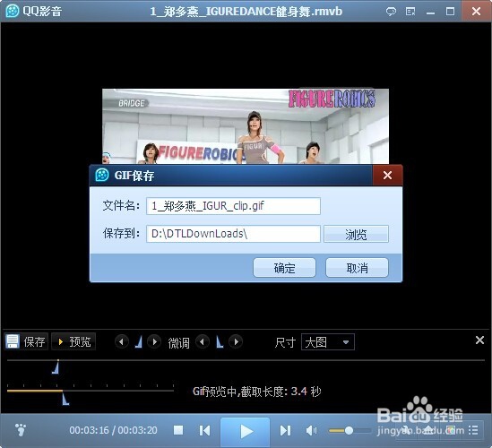Nudge start marker left arrow
Image resolution: width=492 pixels, height=448 pixels.
coord(122,341)
